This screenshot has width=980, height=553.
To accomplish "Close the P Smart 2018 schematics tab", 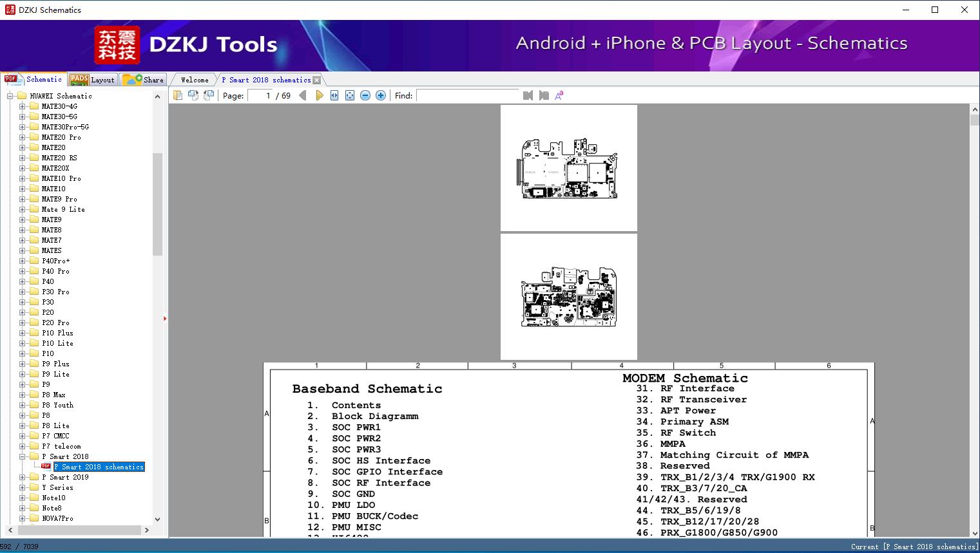I will click(x=316, y=80).
